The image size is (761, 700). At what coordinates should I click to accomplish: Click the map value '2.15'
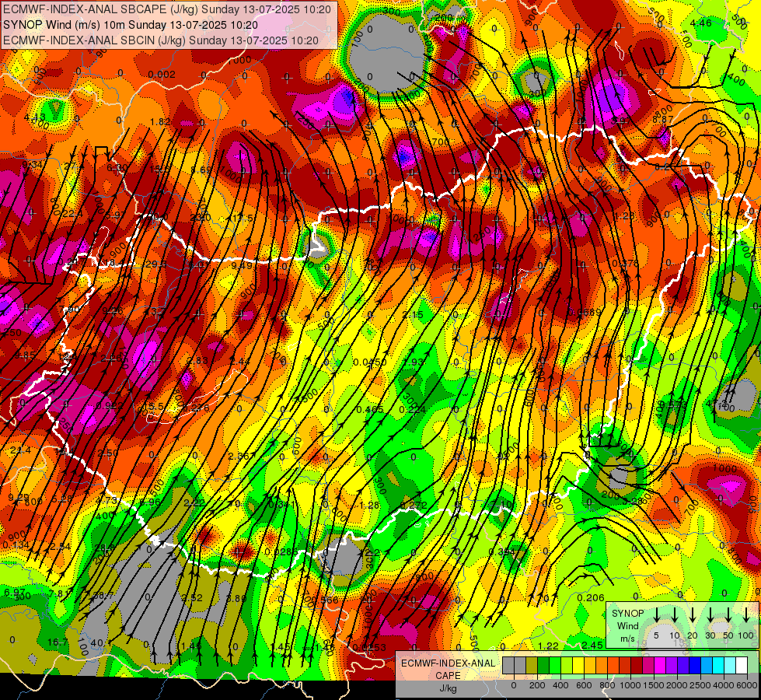[413, 315]
